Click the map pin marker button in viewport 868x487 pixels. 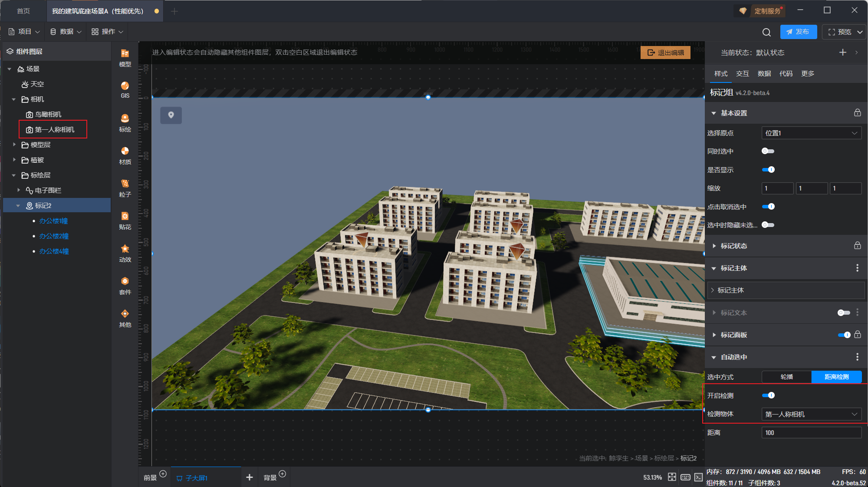(x=171, y=115)
